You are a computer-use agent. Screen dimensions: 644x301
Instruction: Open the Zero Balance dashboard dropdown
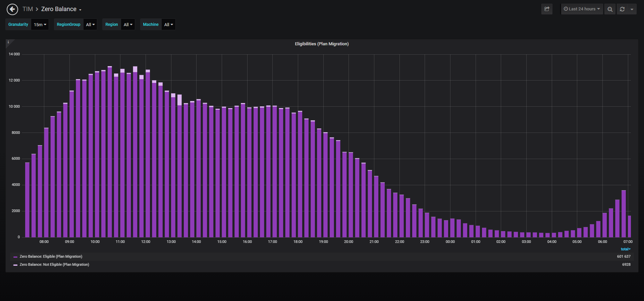[61, 9]
